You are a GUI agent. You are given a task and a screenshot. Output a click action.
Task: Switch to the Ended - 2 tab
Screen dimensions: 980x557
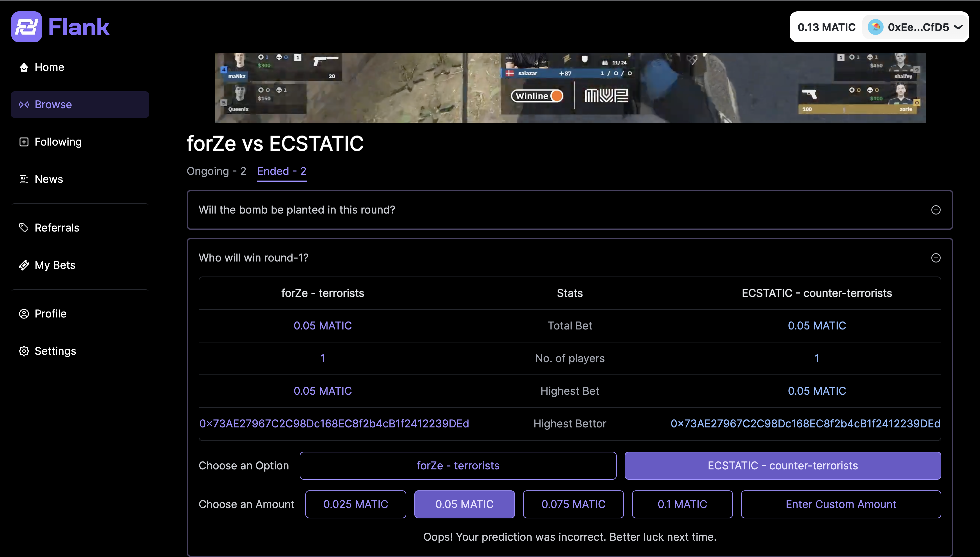282,171
